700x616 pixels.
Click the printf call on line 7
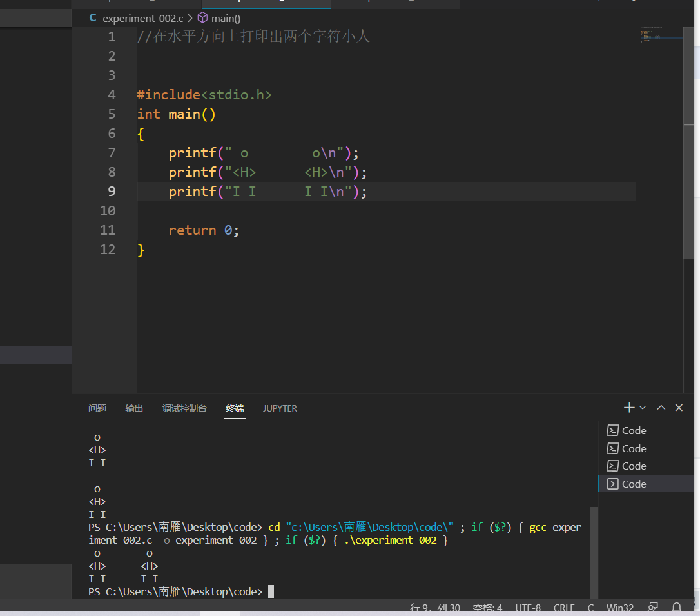click(x=264, y=154)
